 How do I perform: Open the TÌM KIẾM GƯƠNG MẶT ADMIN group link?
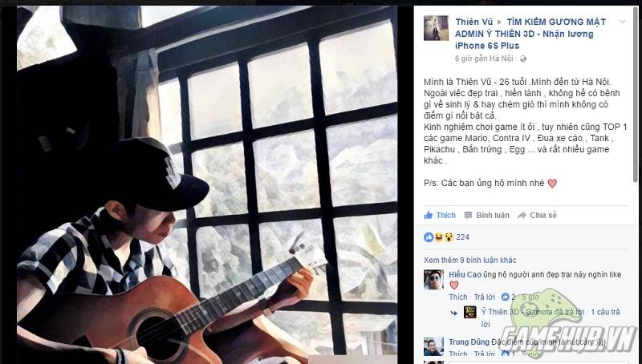(x=530, y=34)
